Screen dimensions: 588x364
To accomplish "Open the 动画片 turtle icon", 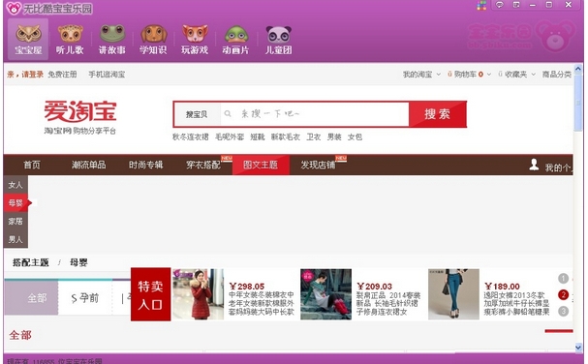I will click(x=235, y=40).
